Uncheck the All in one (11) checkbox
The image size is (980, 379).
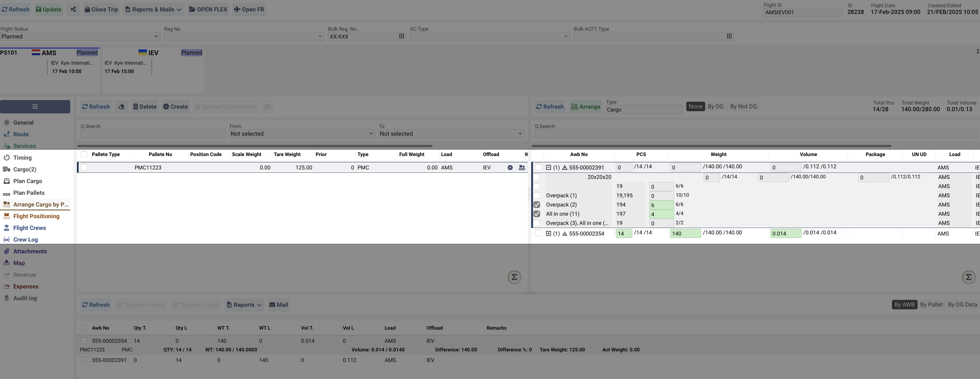pyautogui.click(x=537, y=214)
